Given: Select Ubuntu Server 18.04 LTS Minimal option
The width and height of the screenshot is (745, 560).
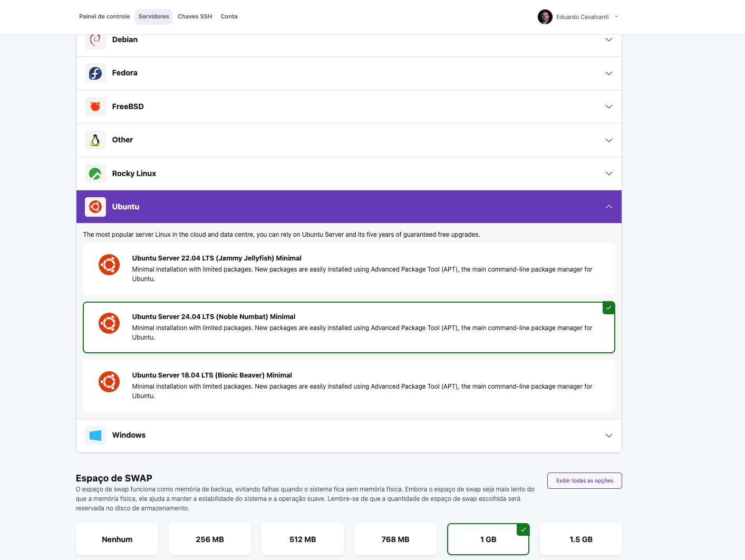Looking at the screenshot, I should pyautogui.click(x=349, y=386).
